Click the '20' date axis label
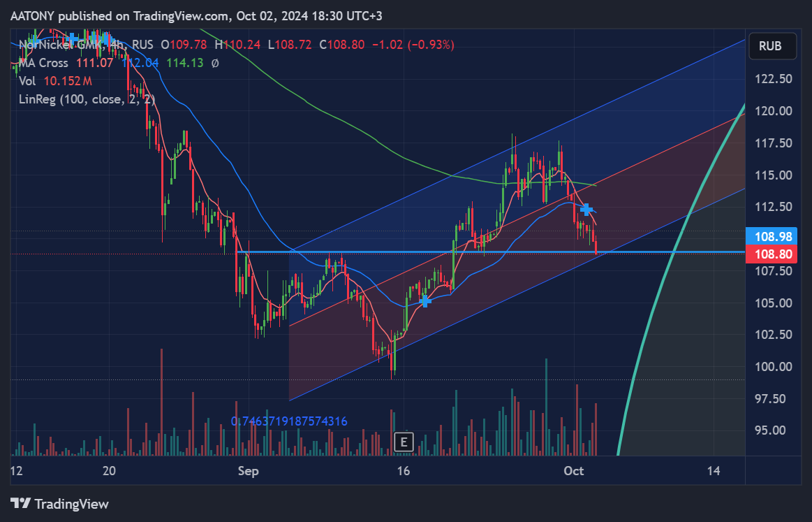 click(x=109, y=471)
